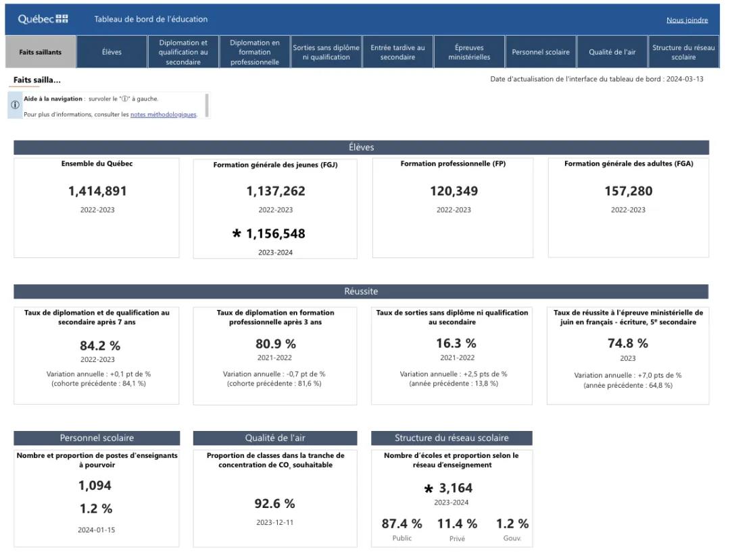
Task: Click the Formation professionnelle (FP) title
Action: click(453, 163)
